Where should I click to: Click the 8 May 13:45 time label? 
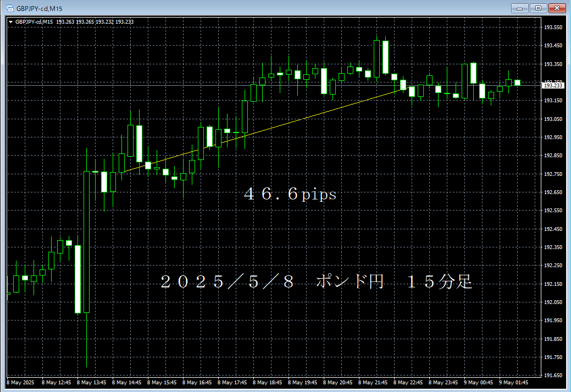coord(91,383)
